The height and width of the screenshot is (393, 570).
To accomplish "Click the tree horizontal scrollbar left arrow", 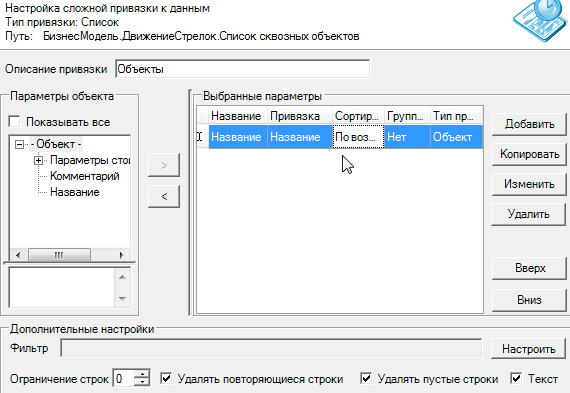I will [18, 255].
